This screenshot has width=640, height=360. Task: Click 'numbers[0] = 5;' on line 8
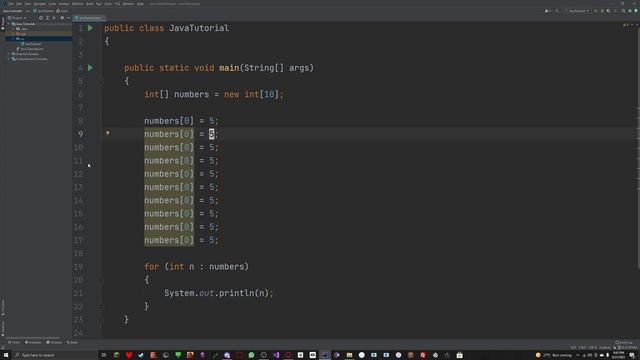[181, 121]
